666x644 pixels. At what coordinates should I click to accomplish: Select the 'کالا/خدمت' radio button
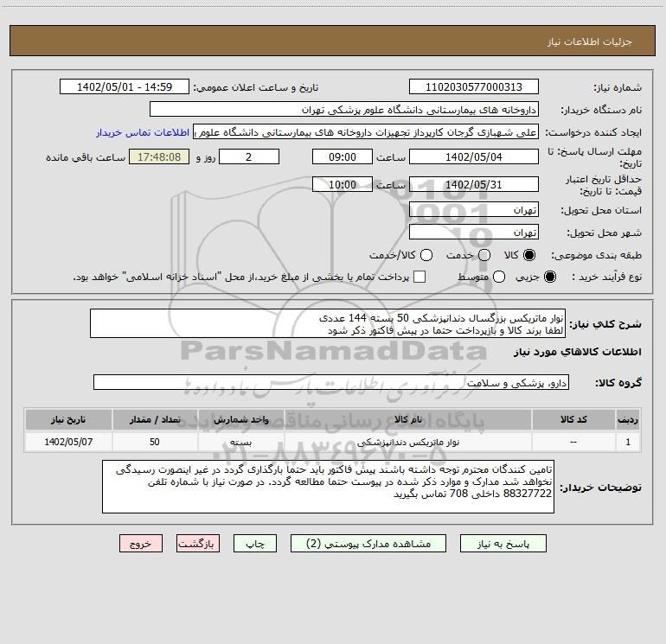point(426,255)
